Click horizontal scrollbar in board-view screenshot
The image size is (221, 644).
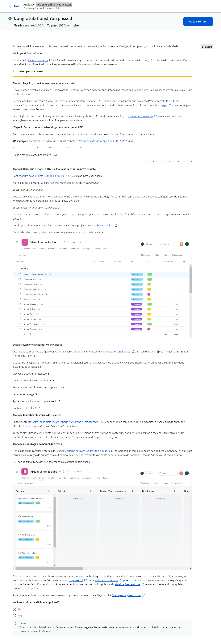49,568
